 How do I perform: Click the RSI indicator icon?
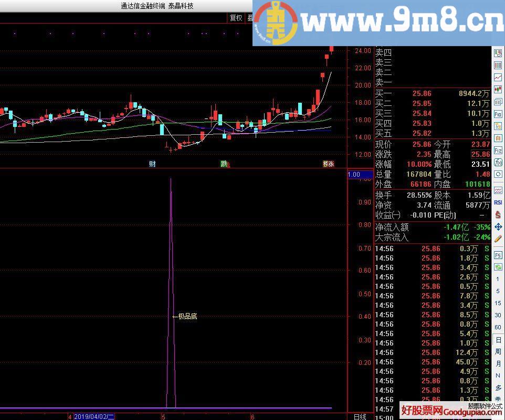click(x=498, y=202)
